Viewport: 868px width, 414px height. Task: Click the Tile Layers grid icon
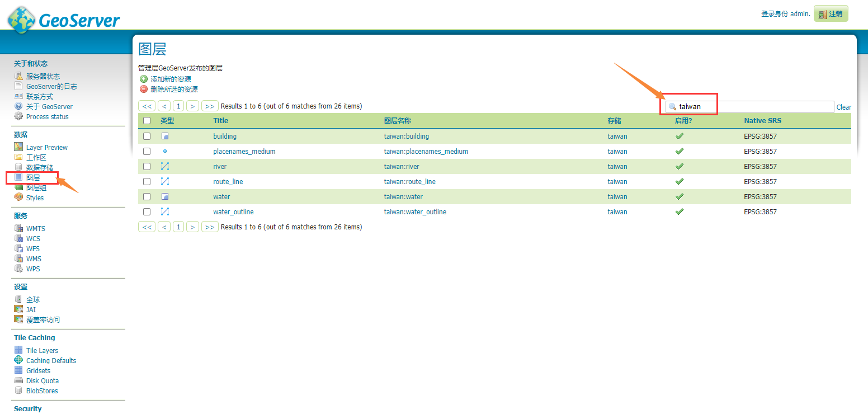(18, 350)
